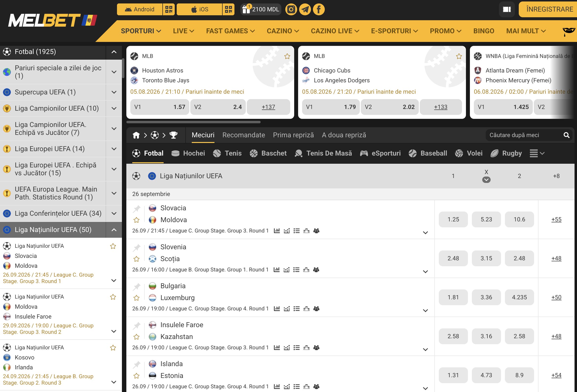Favorite the Insulele Faroe vs Kazahstan match
The width and height of the screenshot is (577, 392).
(136, 337)
